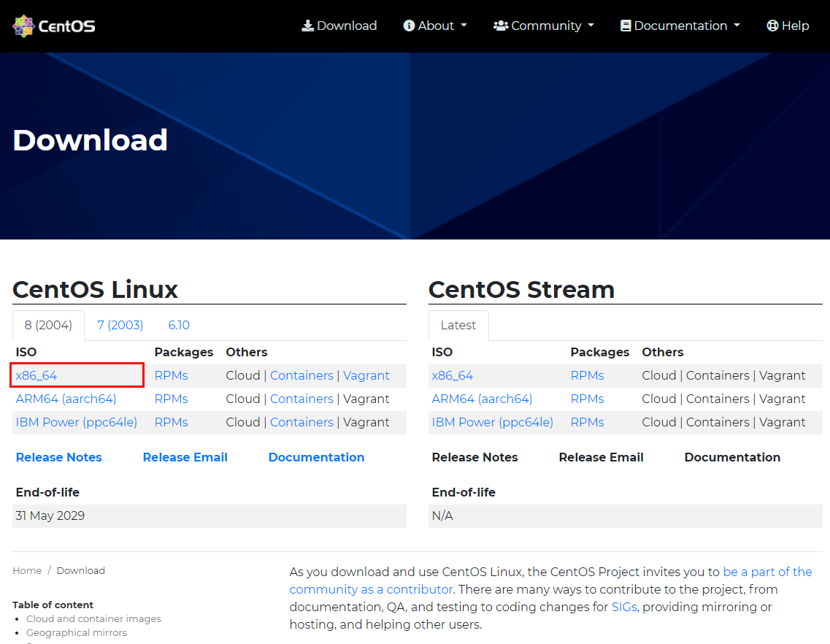Open ARM64 (aarch64) ISO under CentOS Linux
830x644 pixels.
(x=66, y=399)
